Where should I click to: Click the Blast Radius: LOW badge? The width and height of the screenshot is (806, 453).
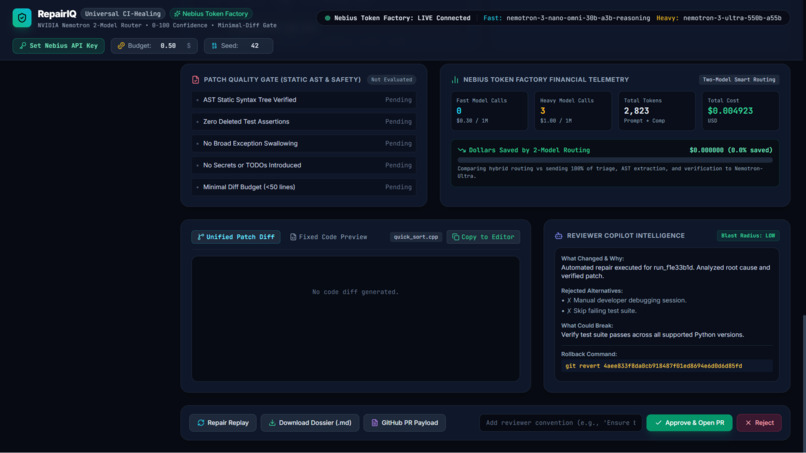pos(748,235)
